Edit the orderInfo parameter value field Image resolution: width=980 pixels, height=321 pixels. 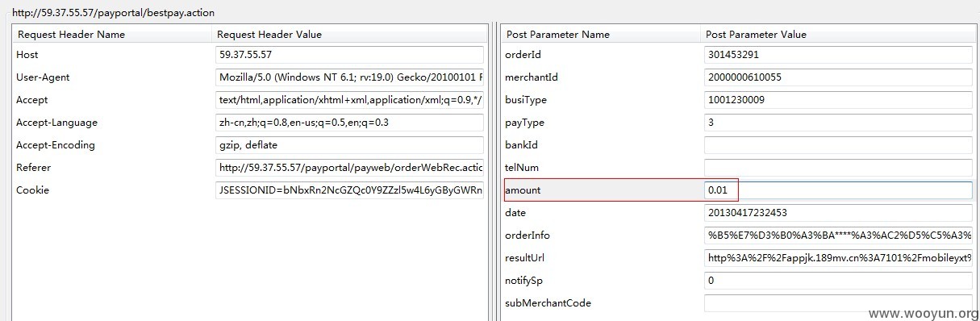tap(838, 236)
